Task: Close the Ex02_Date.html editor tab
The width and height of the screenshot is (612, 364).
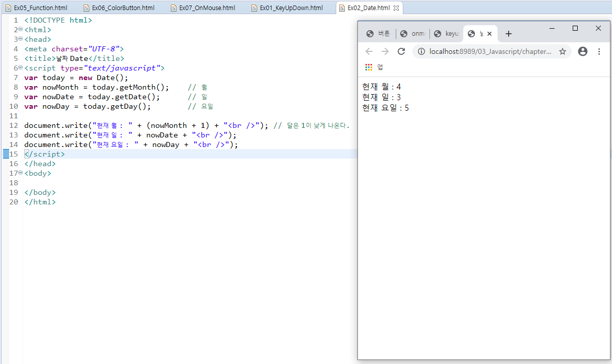Action: [x=396, y=8]
